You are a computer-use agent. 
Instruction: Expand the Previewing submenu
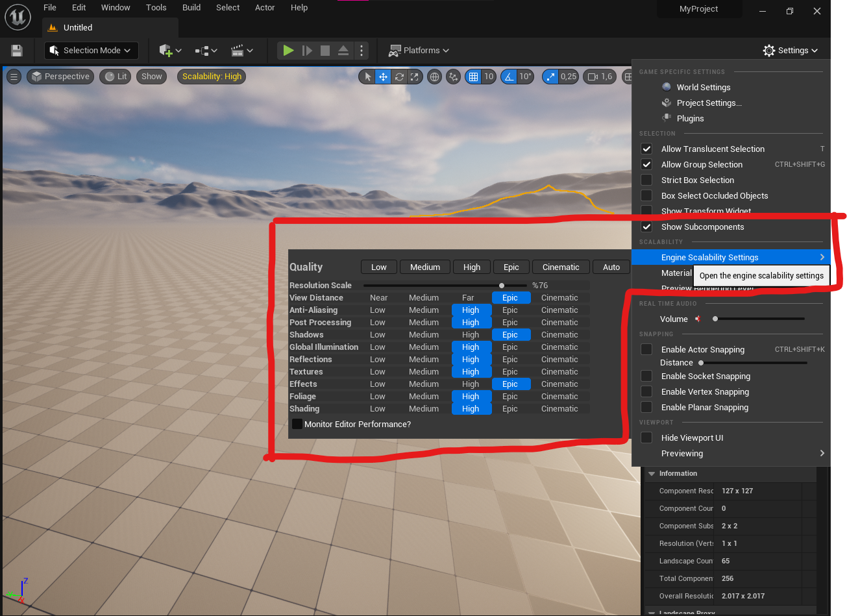pyautogui.click(x=731, y=453)
